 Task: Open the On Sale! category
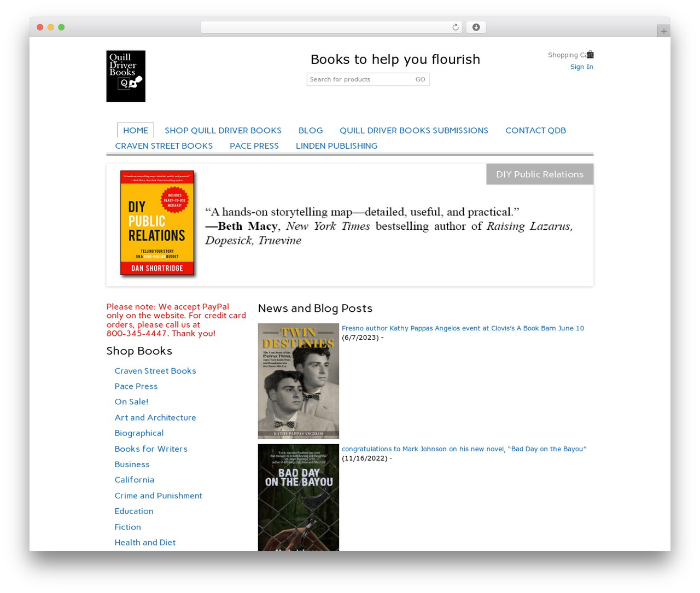(x=131, y=402)
